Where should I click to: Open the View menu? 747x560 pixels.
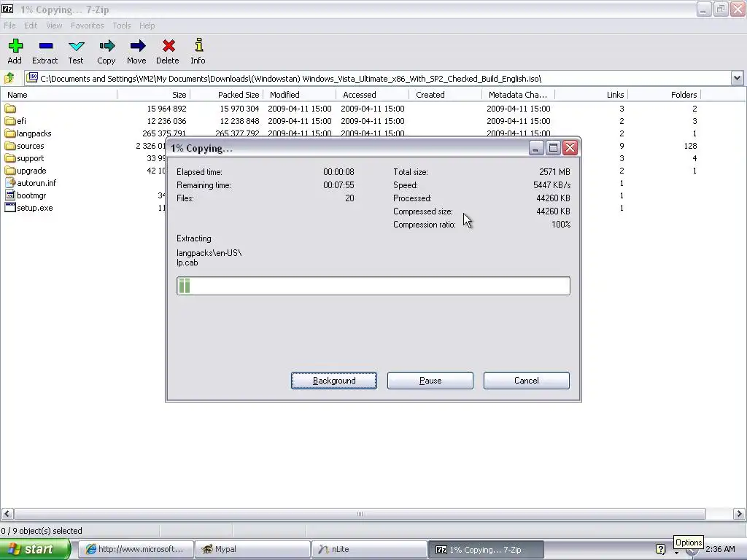click(54, 26)
